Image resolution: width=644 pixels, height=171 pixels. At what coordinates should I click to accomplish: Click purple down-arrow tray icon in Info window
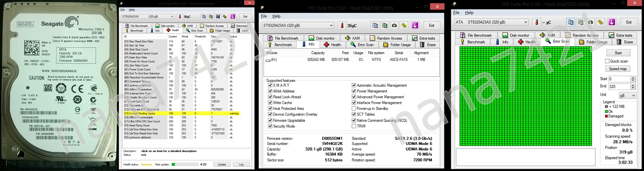pyautogui.click(x=415, y=25)
